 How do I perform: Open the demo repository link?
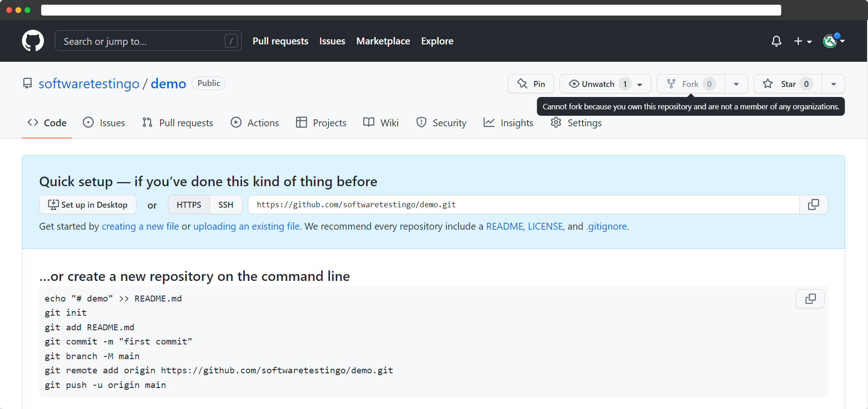pos(168,84)
